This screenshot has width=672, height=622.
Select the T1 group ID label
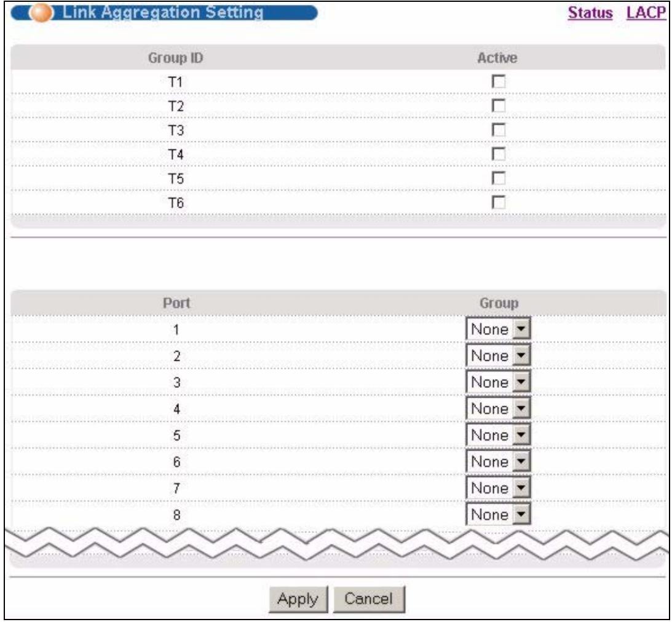(x=175, y=82)
